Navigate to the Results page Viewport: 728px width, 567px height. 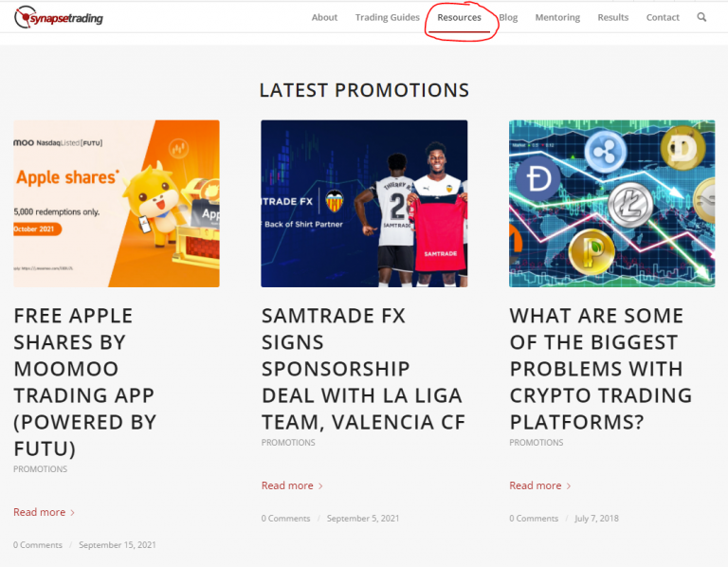[x=612, y=17]
